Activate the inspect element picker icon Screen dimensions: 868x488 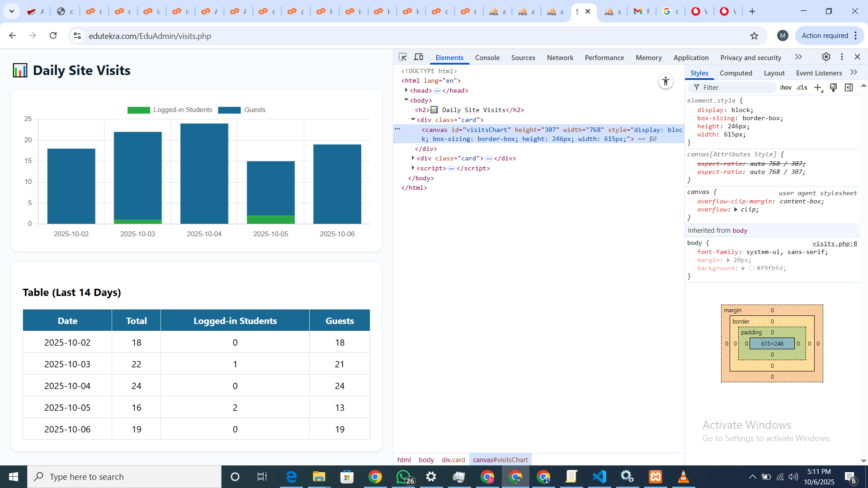click(x=402, y=57)
